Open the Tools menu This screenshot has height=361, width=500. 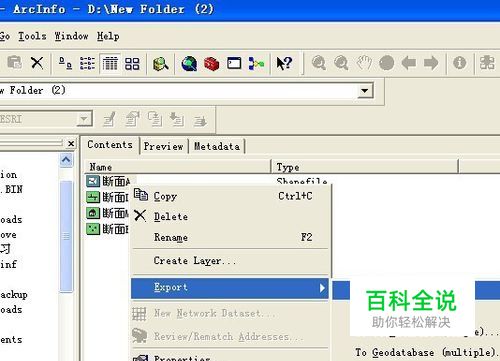32,36
